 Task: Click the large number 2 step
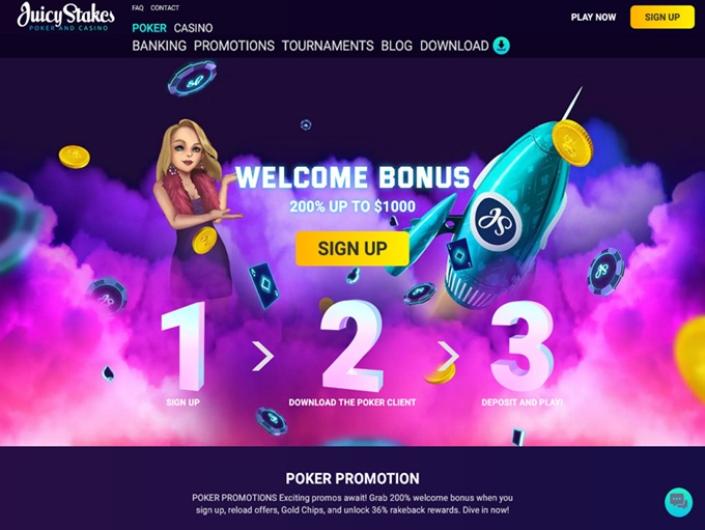(x=353, y=345)
